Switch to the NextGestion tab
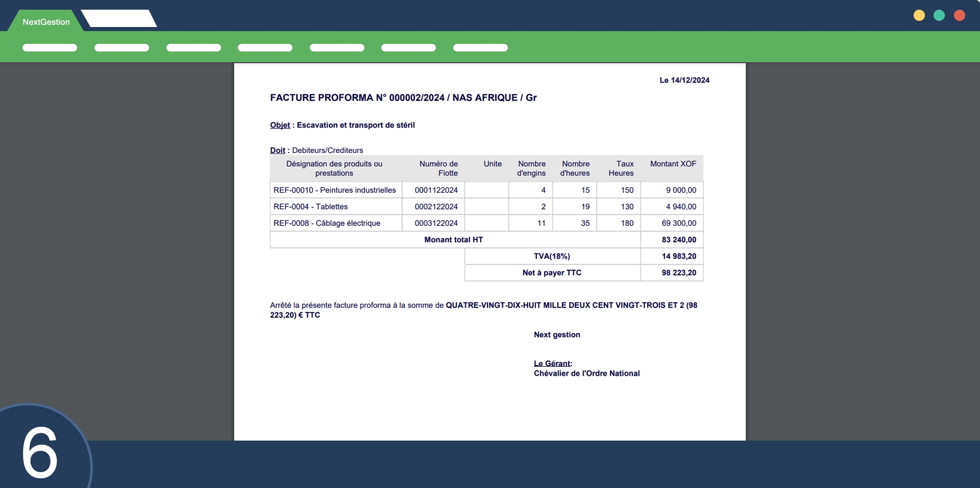The width and height of the screenshot is (980, 488). [x=46, y=22]
